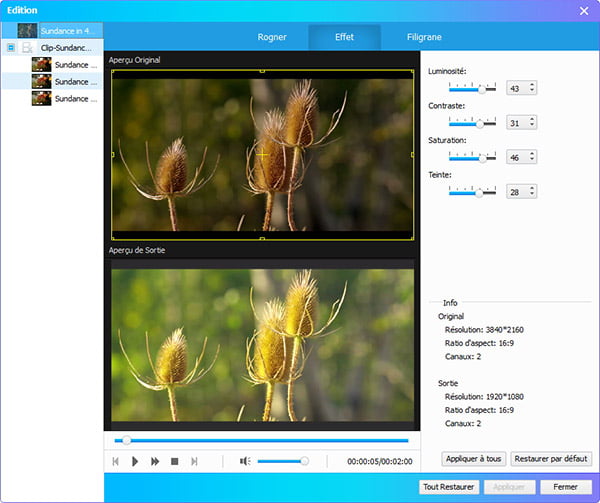Skip to the next frame
The height and width of the screenshot is (503, 600).
tap(194, 461)
